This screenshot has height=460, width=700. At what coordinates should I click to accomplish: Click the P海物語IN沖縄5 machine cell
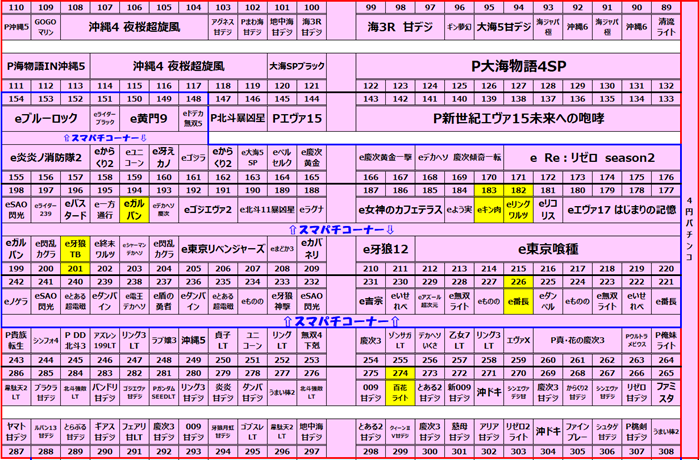coord(46,67)
